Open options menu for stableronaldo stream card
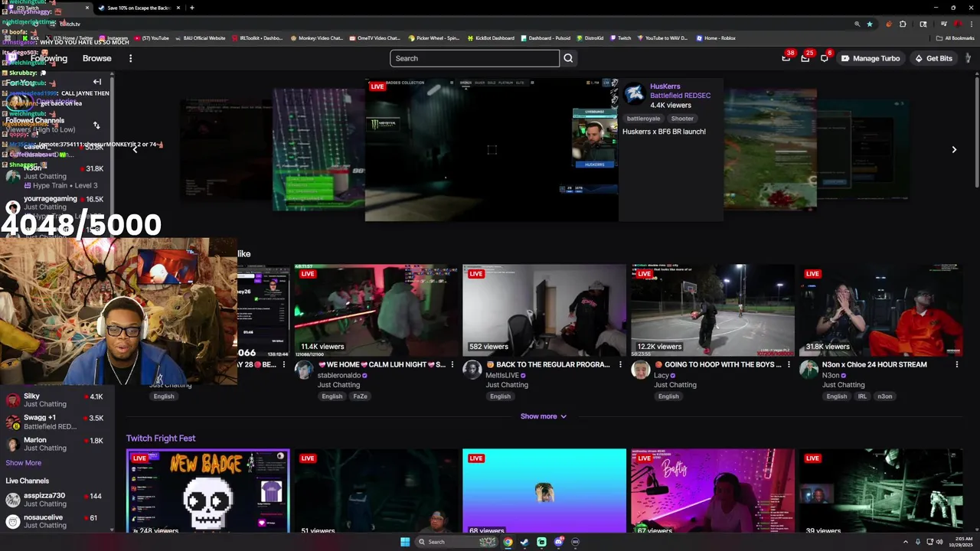 [452, 365]
